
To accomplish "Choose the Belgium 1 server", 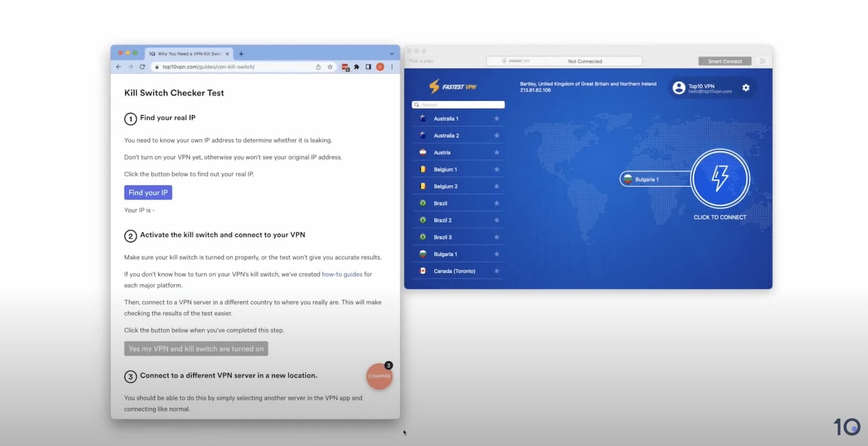I will pos(458,169).
